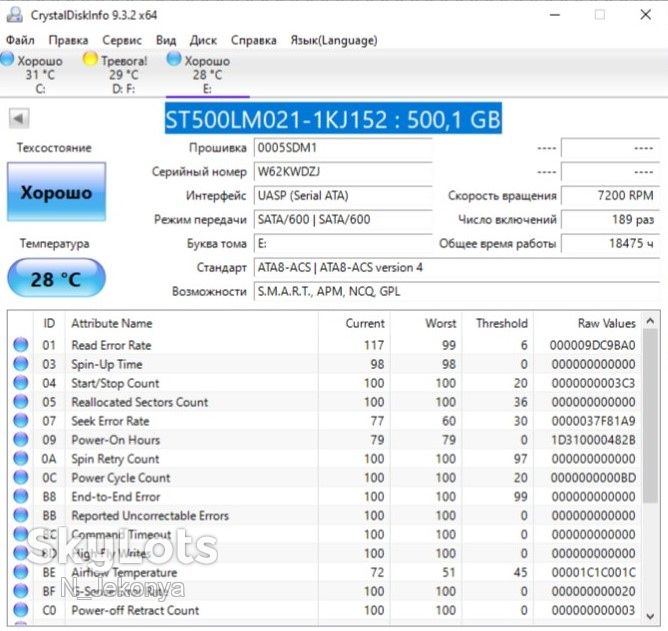This screenshot has height=631, width=668.
Task: Click raw value 1D310000482B of Power-On Hours
Action: [x=593, y=440]
